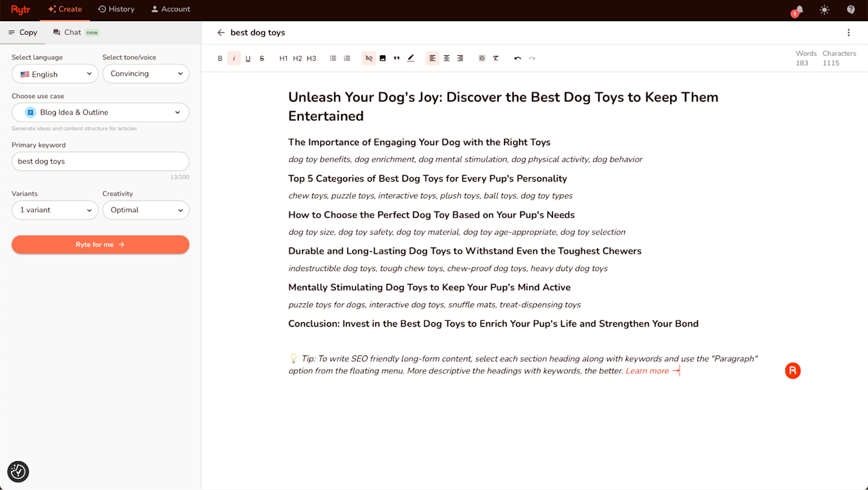The height and width of the screenshot is (490, 868).
Task: Toggle bold formatting in editor toolbar
Action: (x=220, y=58)
